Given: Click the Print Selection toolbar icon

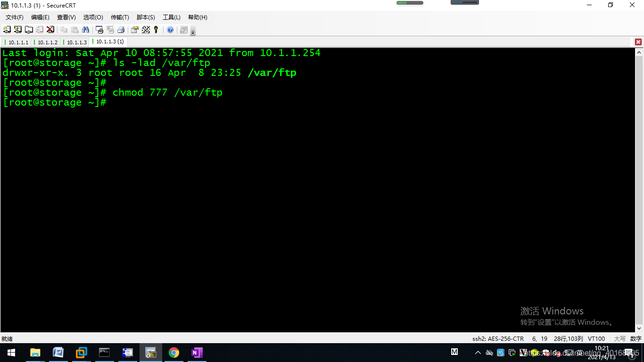Looking at the screenshot, I should click(110, 30).
